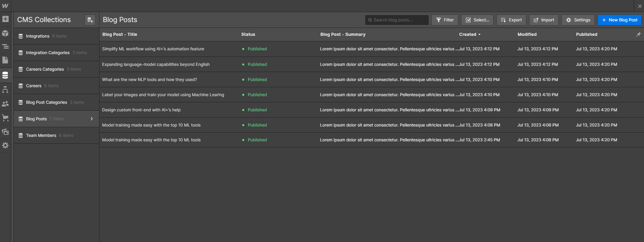Viewport: 644px width, 242px height.
Task: Sort by Created column dropdown
Action: pos(470,34)
